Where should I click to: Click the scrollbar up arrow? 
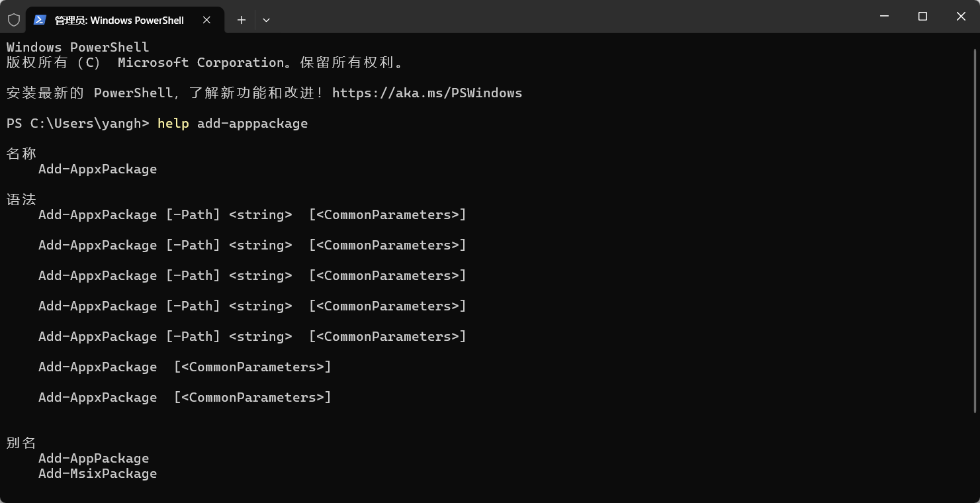click(x=975, y=40)
